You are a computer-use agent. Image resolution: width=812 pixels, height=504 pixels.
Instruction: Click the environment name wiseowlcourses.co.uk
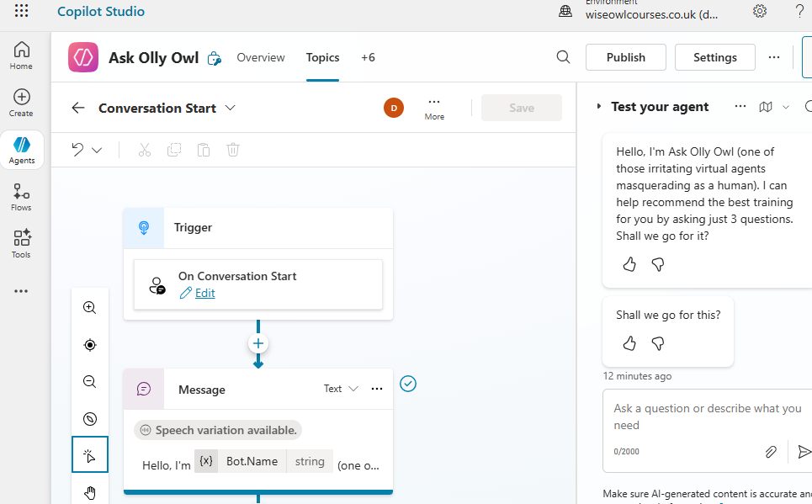[651, 14]
